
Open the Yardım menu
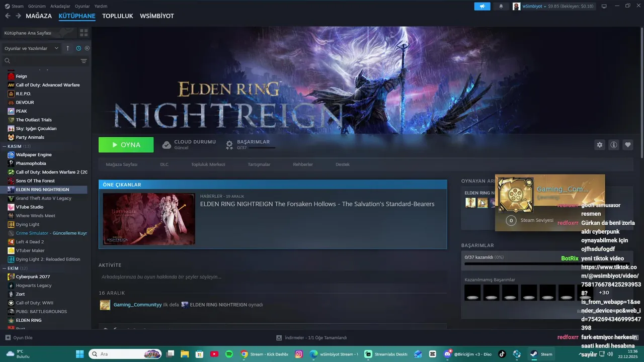click(x=101, y=6)
